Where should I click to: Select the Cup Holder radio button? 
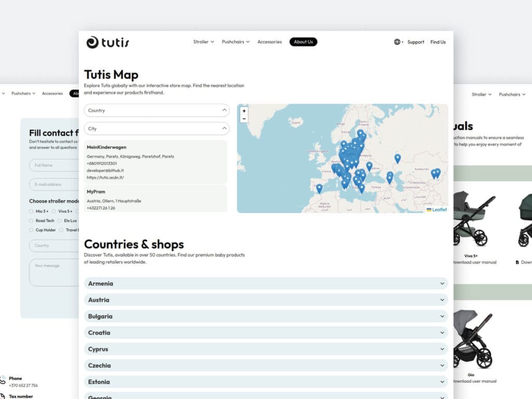31,230
